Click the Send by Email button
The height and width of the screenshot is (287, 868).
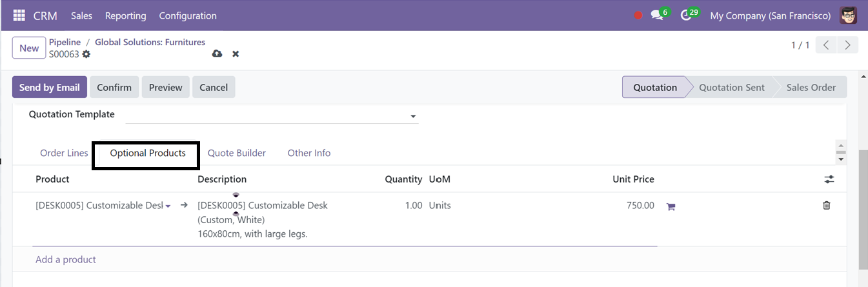point(50,87)
